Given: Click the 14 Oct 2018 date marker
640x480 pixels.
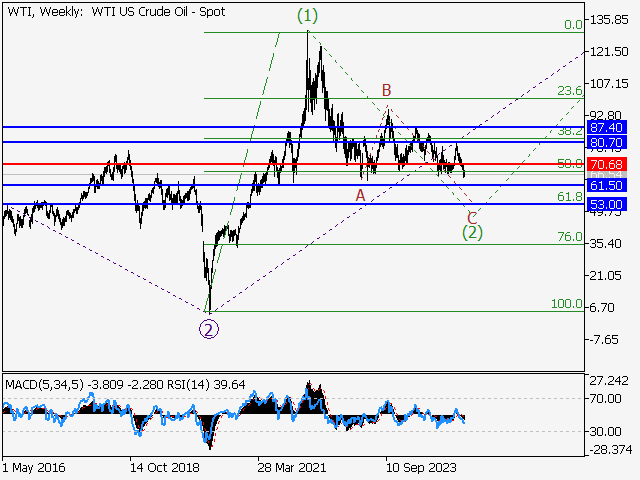Looking at the screenshot, I should 163,467.
